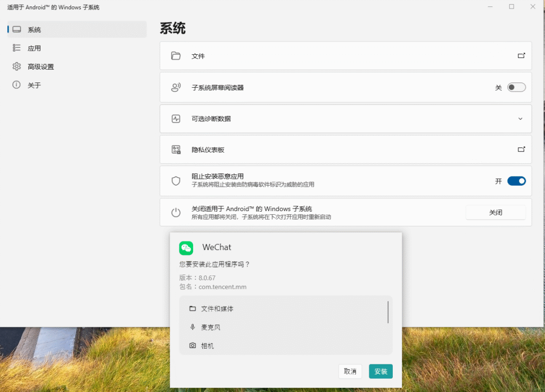Click the screen reader icon beside 子系统屏幕阅读器

[176, 87]
